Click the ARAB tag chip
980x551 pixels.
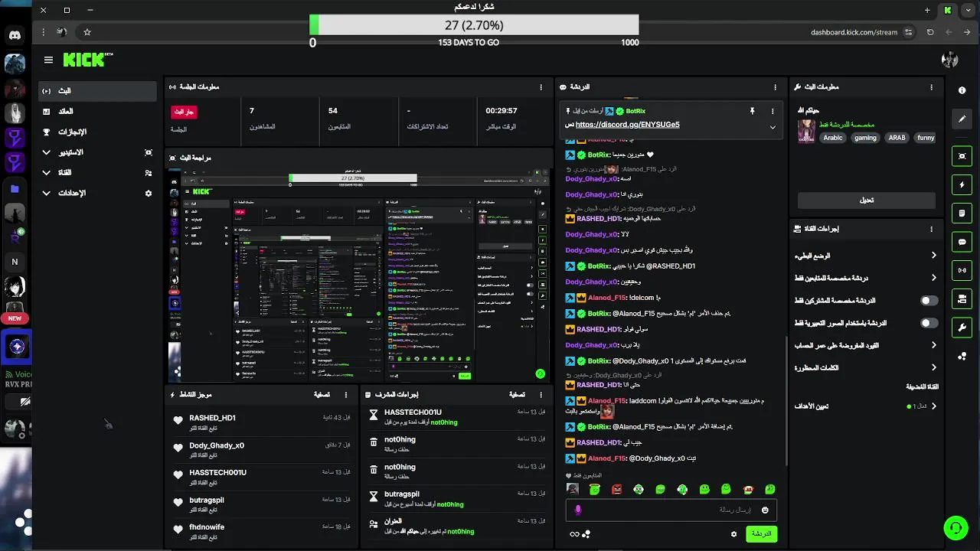(897, 138)
